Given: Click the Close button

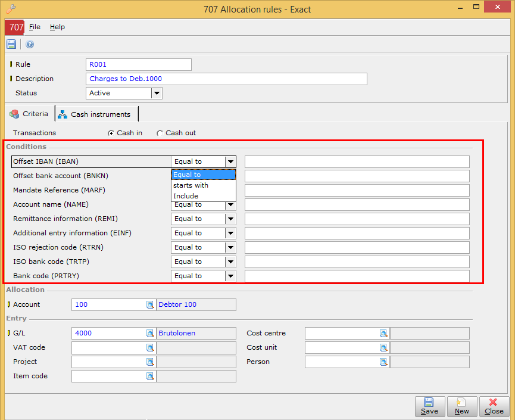Looking at the screenshot, I should tap(494, 407).
